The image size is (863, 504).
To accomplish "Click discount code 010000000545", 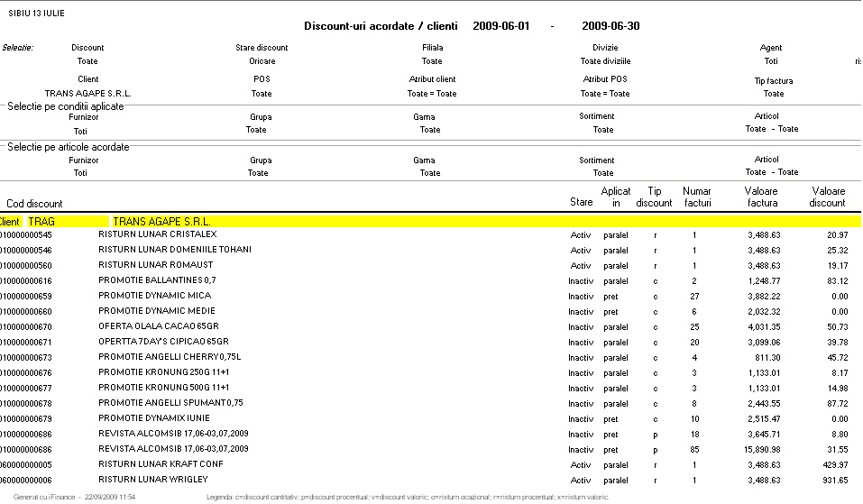I will pyautogui.click(x=26, y=235).
